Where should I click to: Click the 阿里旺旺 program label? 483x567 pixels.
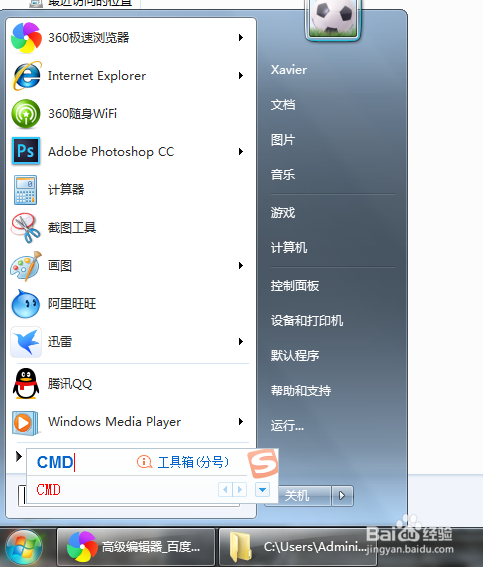click(72, 304)
